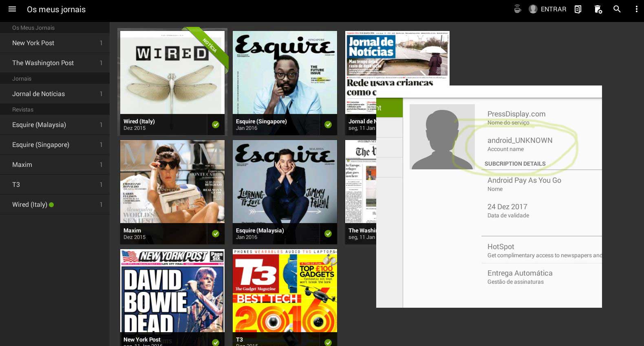Image resolution: width=644 pixels, height=346 pixels.
Task: Open the Jornal de Notícias cover thumbnail
Action: pyautogui.click(x=397, y=58)
